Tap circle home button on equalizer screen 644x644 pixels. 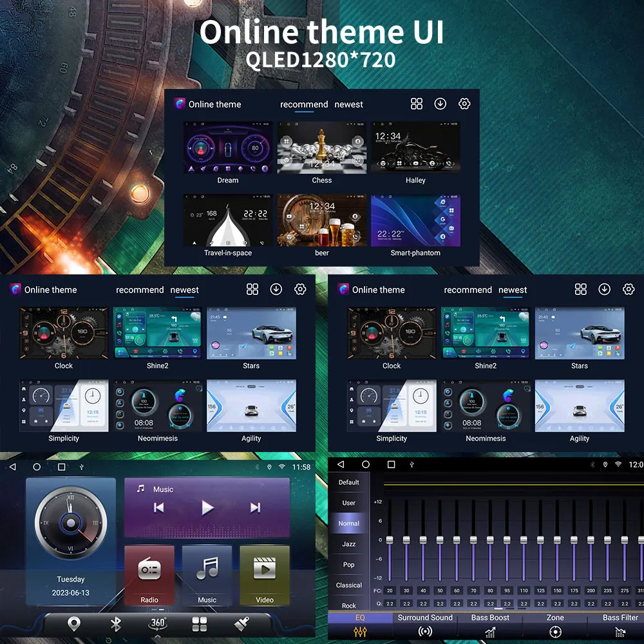[366, 464]
